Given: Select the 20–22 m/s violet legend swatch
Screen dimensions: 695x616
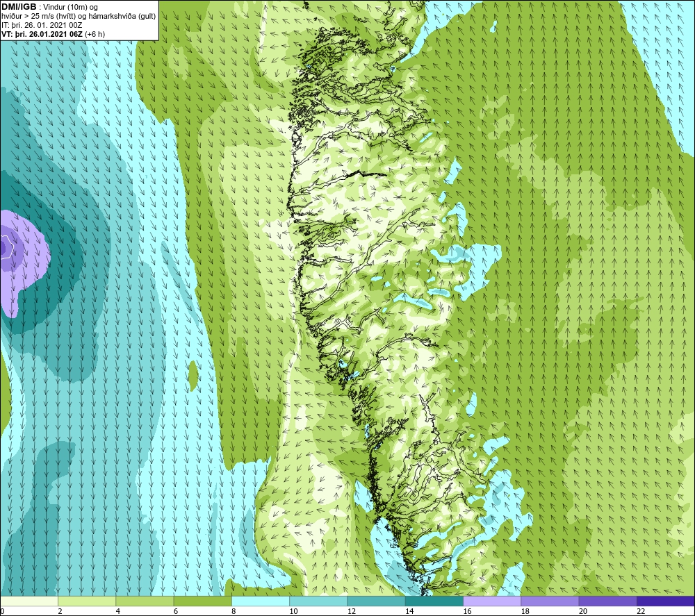Looking at the screenshot, I should [x=607, y=601].
